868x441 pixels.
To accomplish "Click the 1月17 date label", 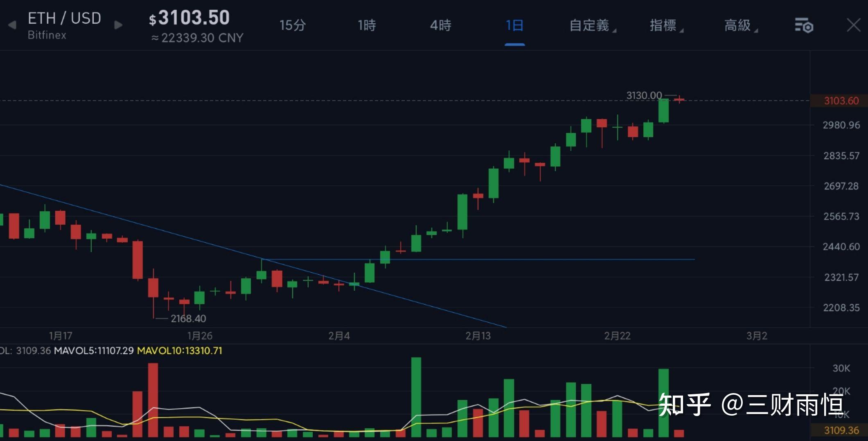I will click(x=61, y=336).
